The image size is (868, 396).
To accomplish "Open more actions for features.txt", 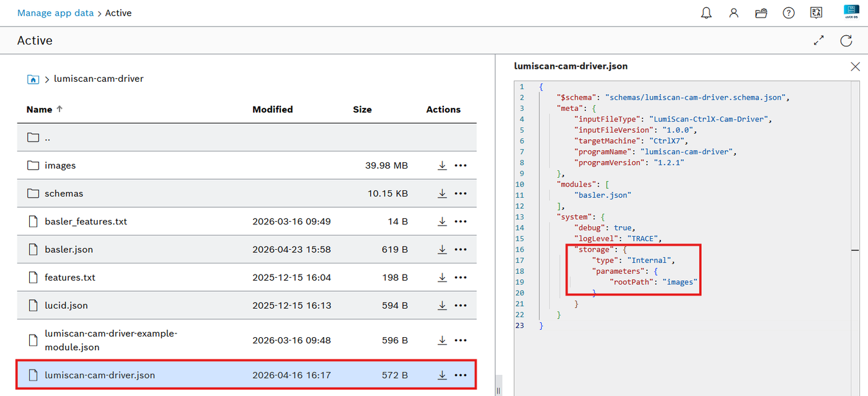I will pos(460,277).
